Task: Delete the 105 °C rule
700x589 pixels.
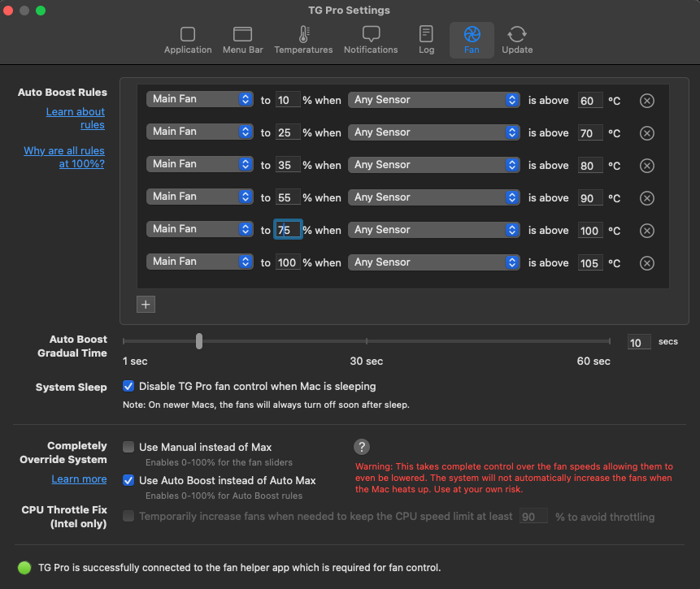Action: click(x=647, y=263)
